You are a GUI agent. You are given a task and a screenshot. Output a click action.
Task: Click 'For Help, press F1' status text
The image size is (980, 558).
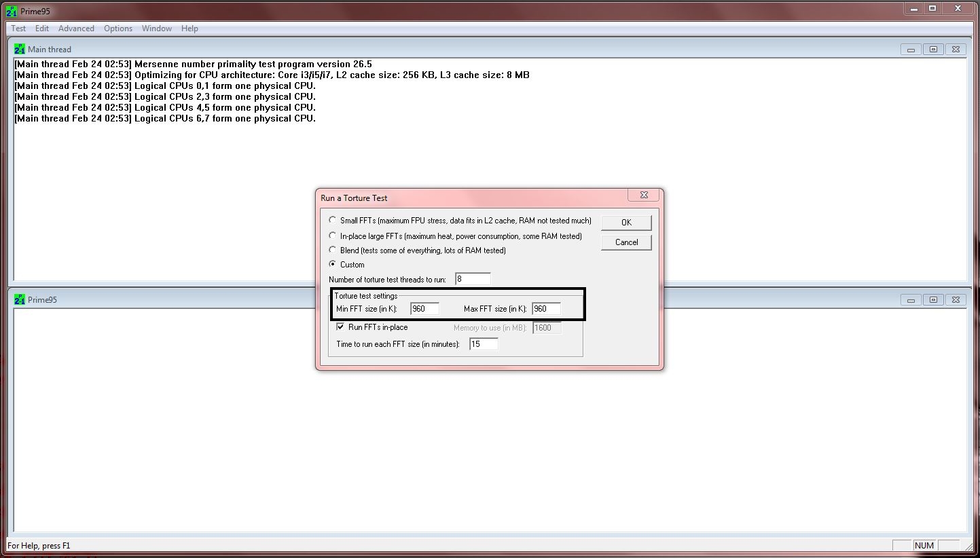[39, 546]
